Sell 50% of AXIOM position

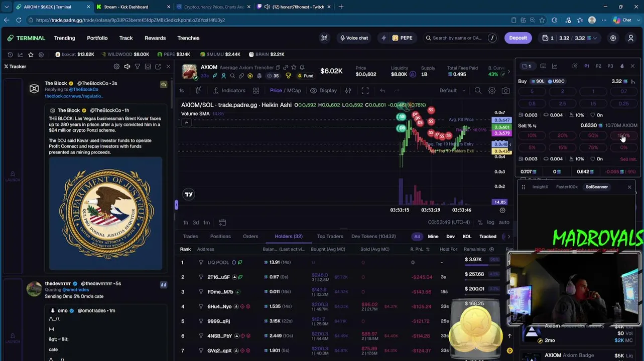click(593, 136)
